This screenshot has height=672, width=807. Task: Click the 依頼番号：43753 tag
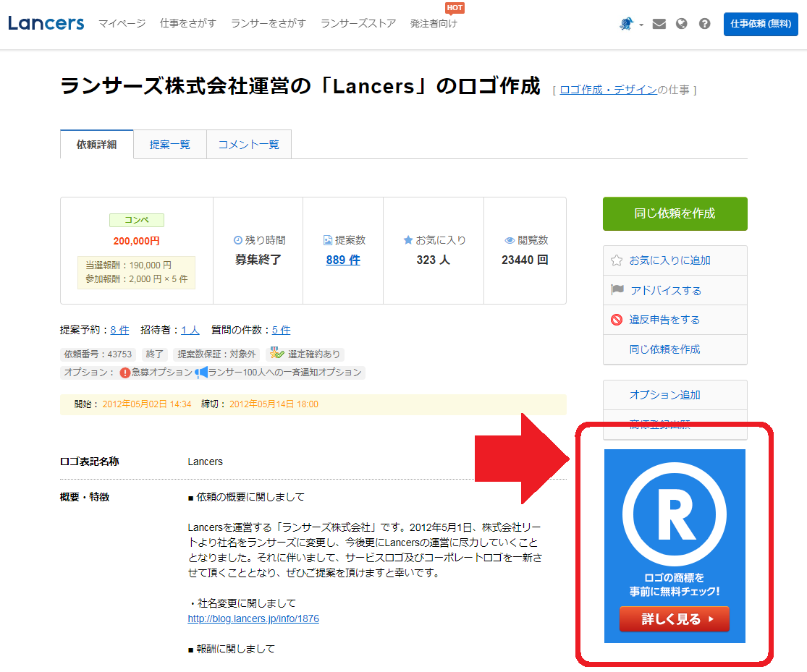tap(98, 354)
